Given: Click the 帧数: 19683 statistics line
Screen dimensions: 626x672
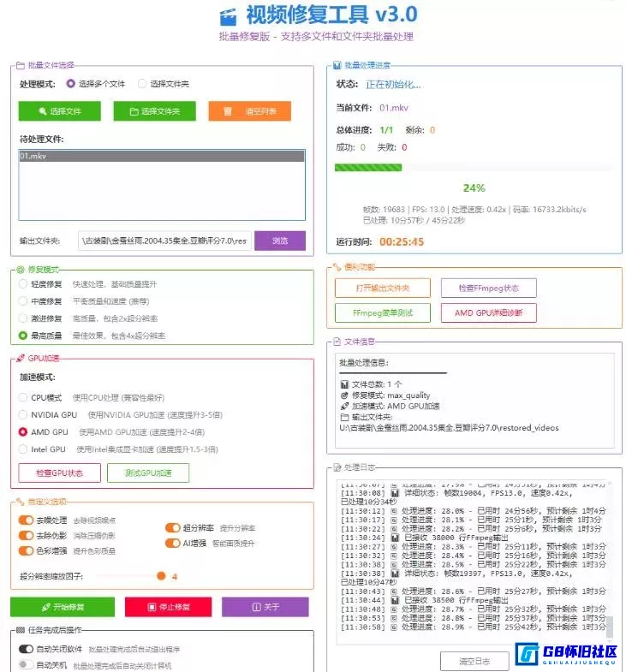Looking at the screenshot, I should pyautogui.click(x=474, y=210).
